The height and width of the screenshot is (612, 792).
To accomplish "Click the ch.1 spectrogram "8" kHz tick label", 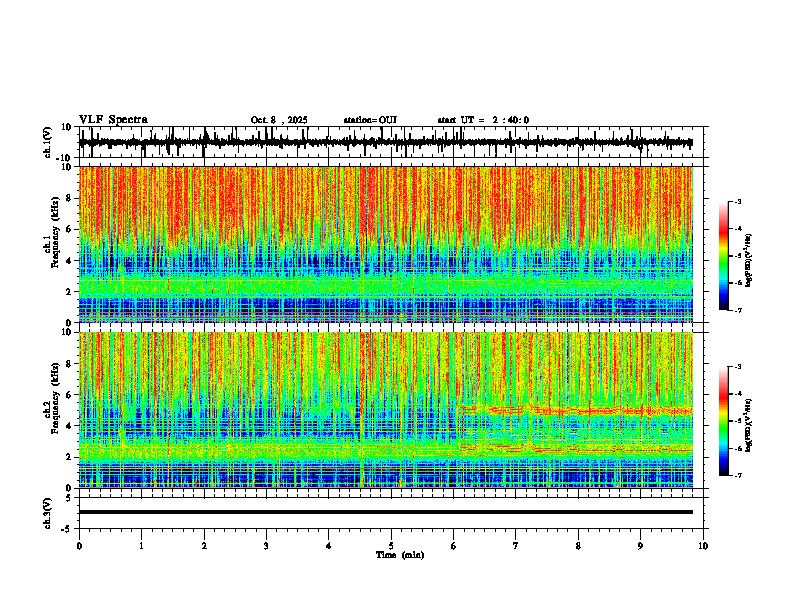I will pos(69,198).
